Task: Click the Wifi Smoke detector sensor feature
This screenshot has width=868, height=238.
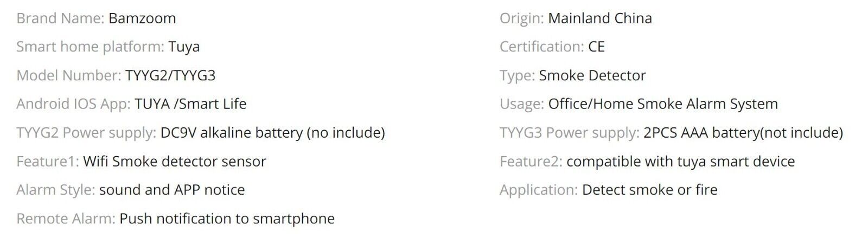Action: pos(175,162)
